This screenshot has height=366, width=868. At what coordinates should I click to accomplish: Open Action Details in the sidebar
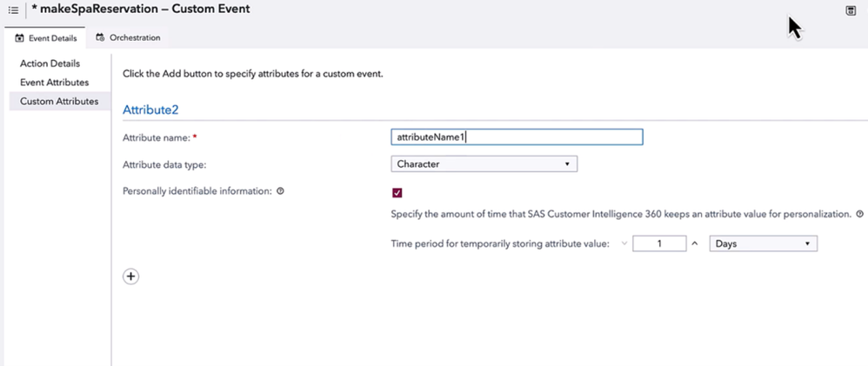50,63
